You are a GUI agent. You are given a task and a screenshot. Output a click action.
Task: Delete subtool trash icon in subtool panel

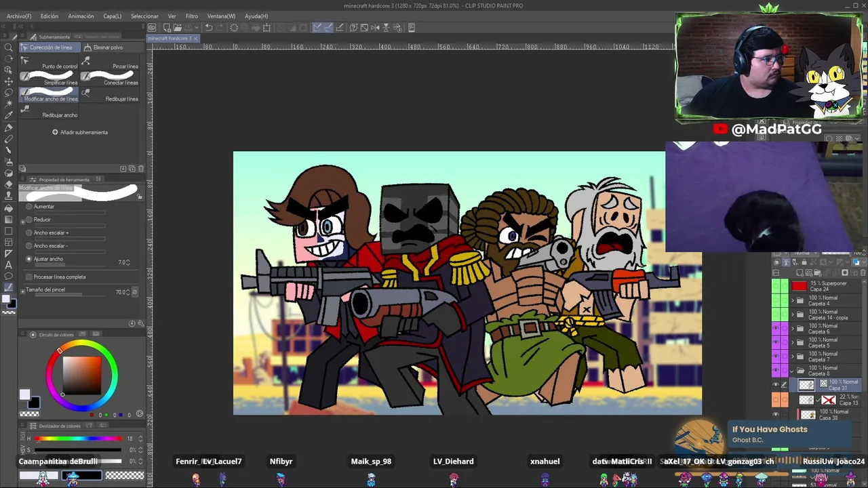140,169
